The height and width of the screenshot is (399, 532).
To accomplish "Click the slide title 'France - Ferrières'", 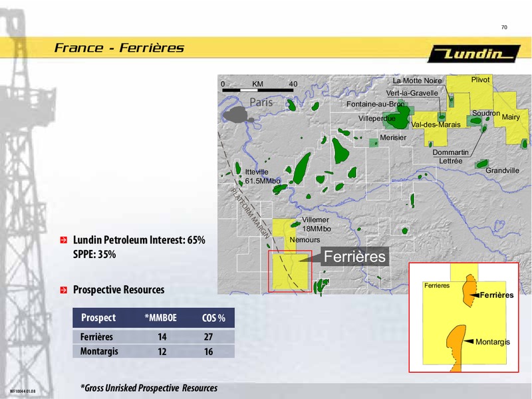I will (119, 48).
